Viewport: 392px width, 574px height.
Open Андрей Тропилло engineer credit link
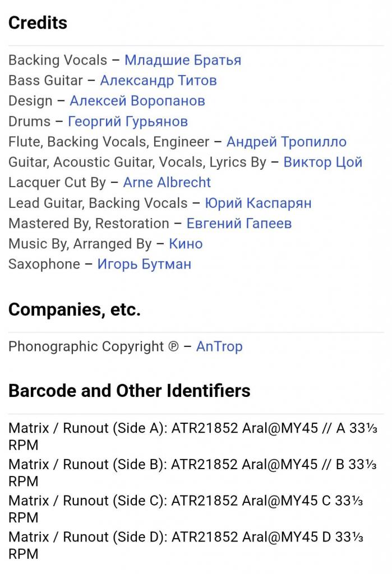coord(287,142)
